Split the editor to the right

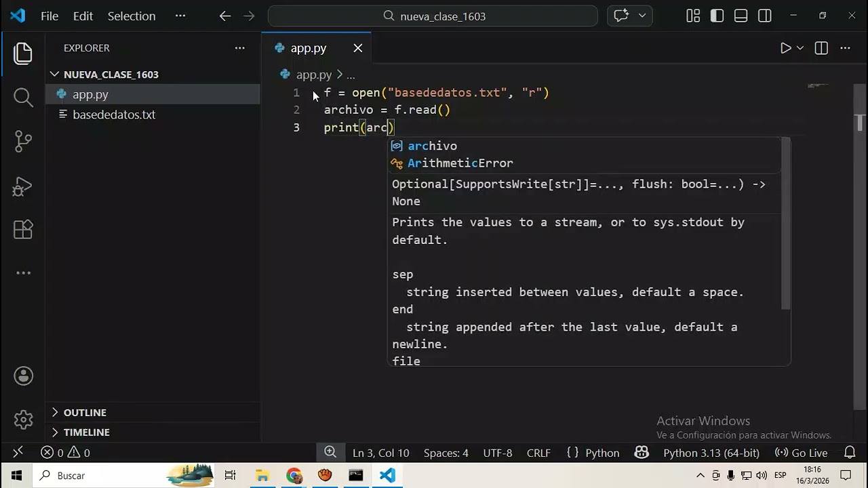(821, 48)
